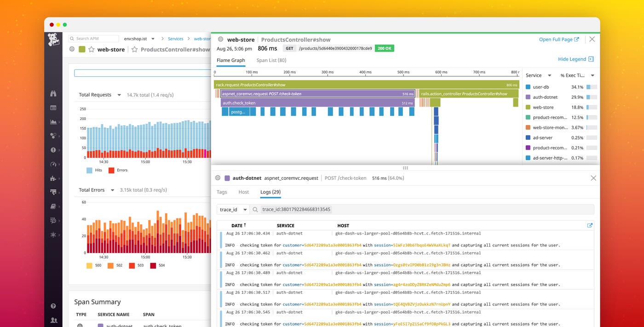
Task: Open the Watchdog binoculars icon in sidebar
Action: coord(54,93)
